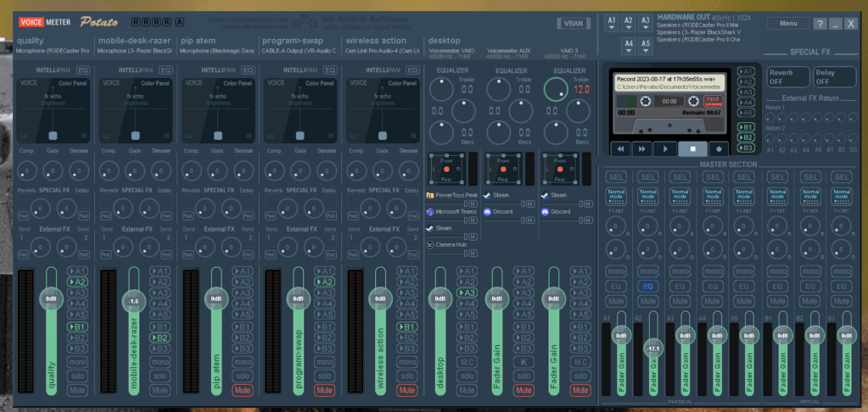Image resolution: width=868 pixels, height=412 pixels.
Task: Click Return 1 knob above the A1 label
Action: coord(770,117)
